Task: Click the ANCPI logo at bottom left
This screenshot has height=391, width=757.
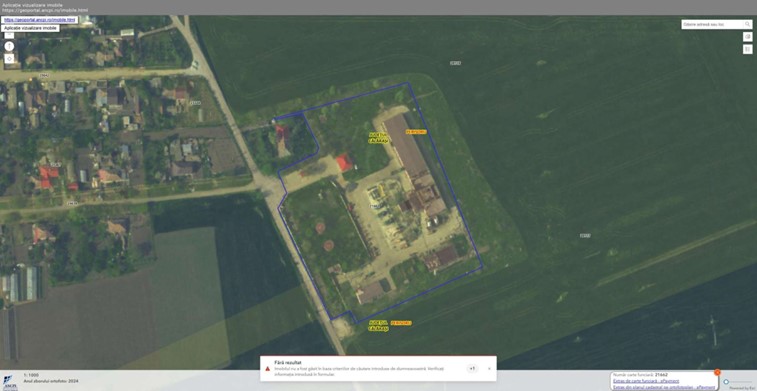Action: click(10, 381)
